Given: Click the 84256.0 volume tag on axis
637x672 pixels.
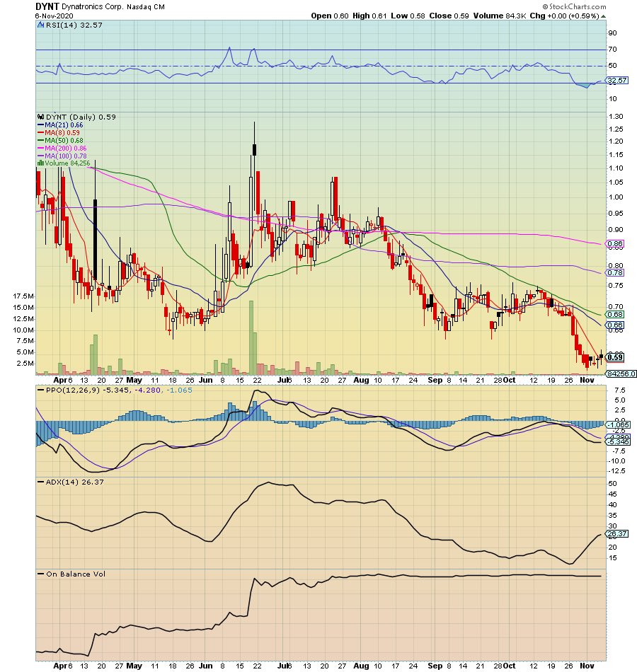Looking at the screenshot, I should pos(621,373).
